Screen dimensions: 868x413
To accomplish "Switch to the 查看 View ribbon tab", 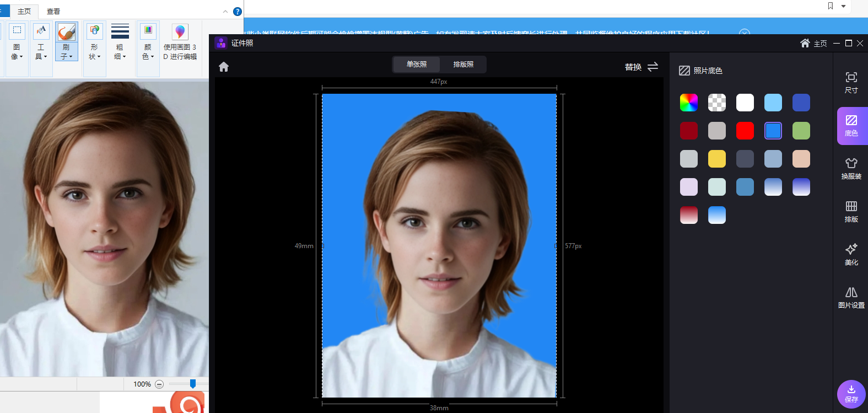I will 53,12.
